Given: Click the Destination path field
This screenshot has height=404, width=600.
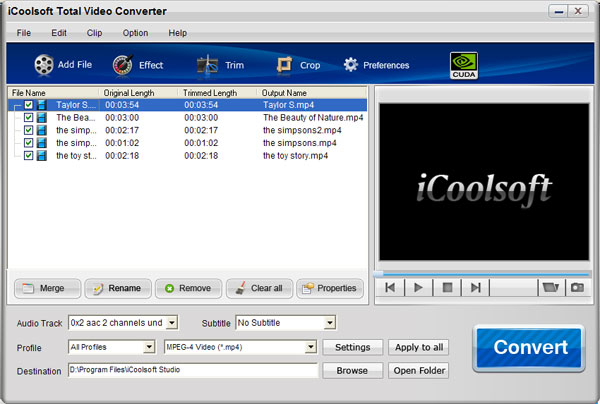Looking at the screenshot, I should pos(193,370).
